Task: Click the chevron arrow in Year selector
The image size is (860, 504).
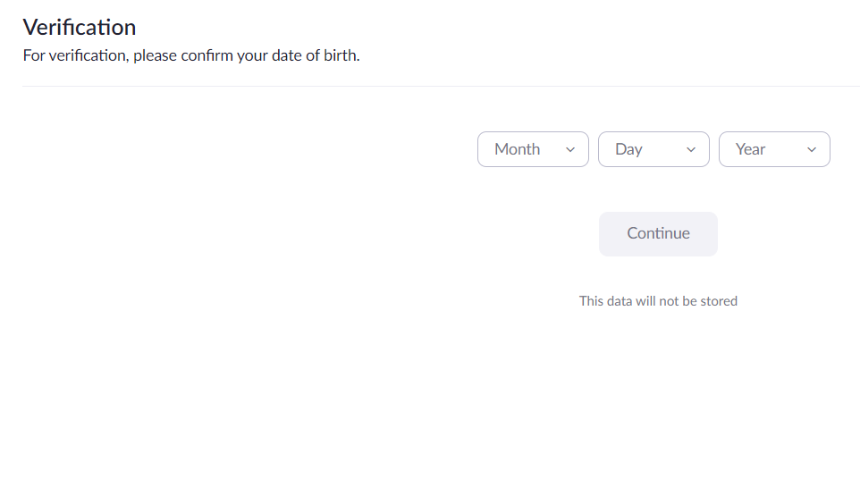Action: click(812, 150)
